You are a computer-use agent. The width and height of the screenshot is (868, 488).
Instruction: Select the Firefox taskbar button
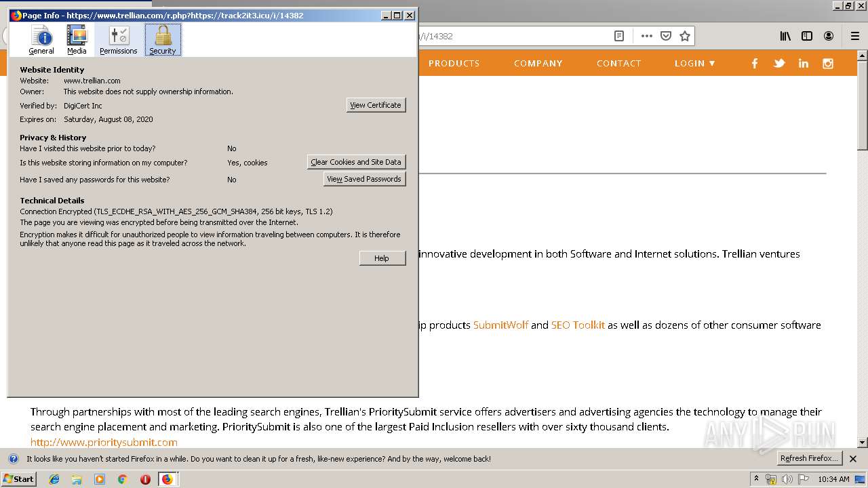coord(167,479)
